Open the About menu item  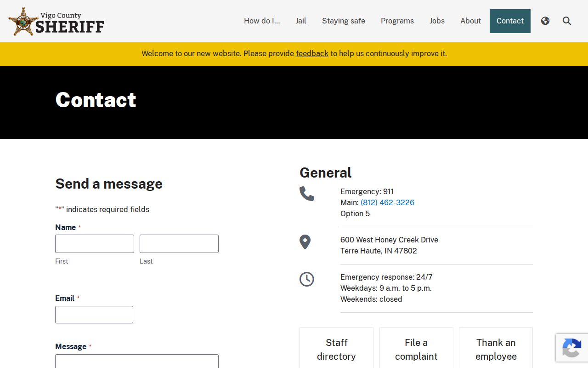pos(471,21)
